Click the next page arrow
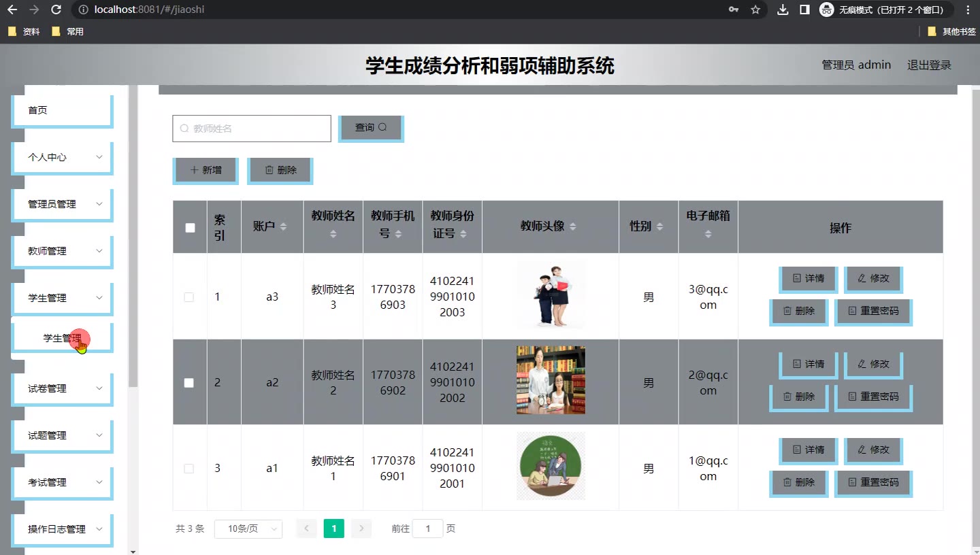Screen dimensions: 980x555 (x=361, y=529)
